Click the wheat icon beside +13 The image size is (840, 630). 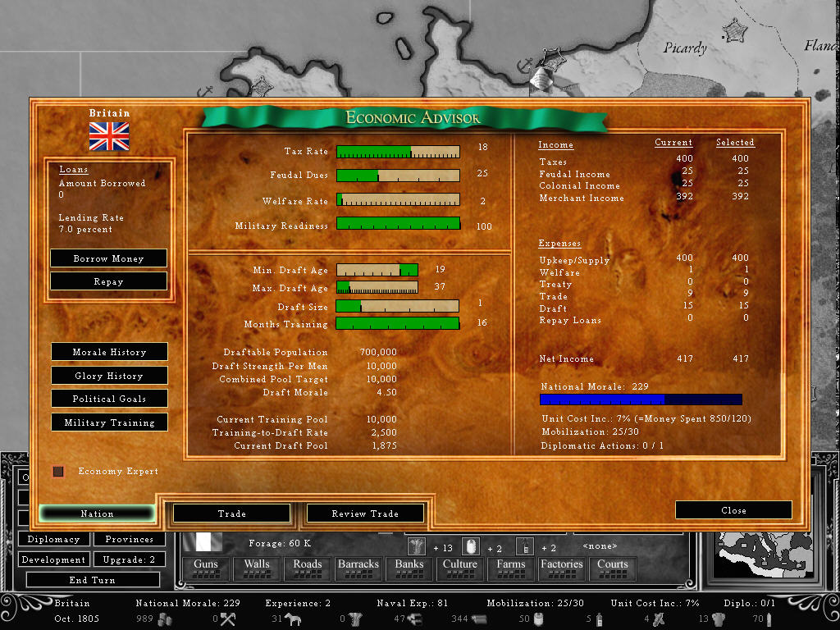[x=416, y=547]
